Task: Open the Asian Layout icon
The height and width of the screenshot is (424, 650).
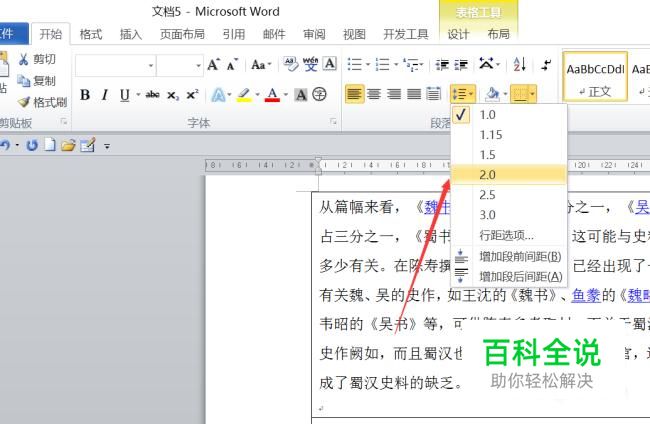Action: click(486, 63)
